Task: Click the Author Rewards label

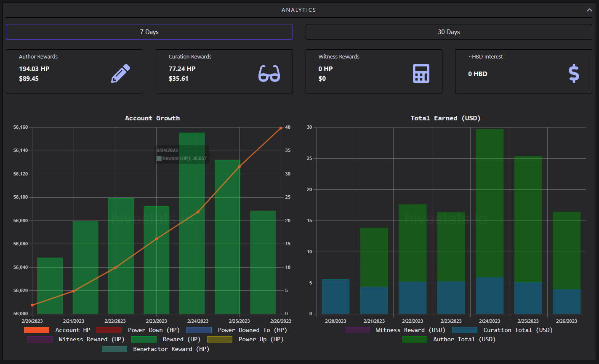Action: click(x=38, y=57)
